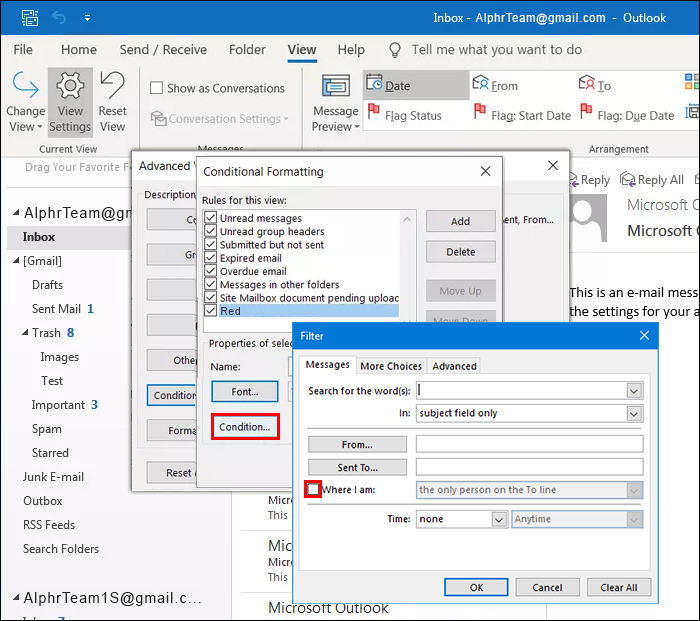Screen dimensions: 700x621
Task: Click the Undo arrow in title bar
Action: pos(58,18)
